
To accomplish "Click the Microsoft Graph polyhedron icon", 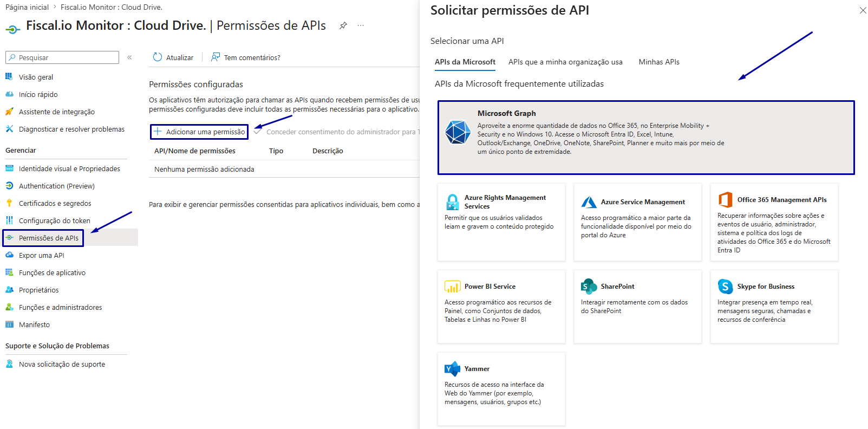I will point(458,132).
